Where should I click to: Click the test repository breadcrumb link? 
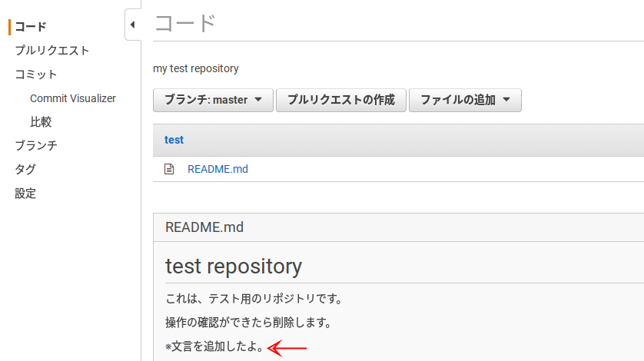pos(174,140)
